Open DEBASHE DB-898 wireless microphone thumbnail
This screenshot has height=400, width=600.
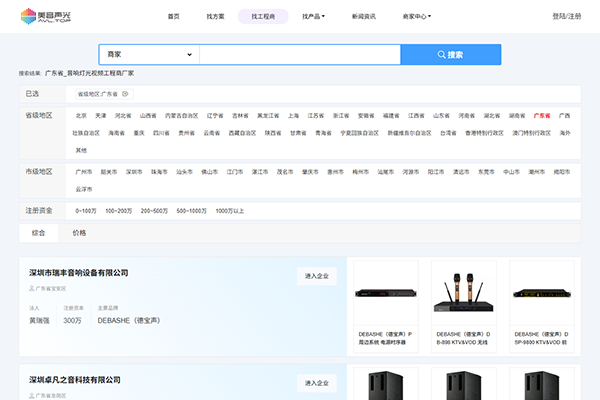464,293
